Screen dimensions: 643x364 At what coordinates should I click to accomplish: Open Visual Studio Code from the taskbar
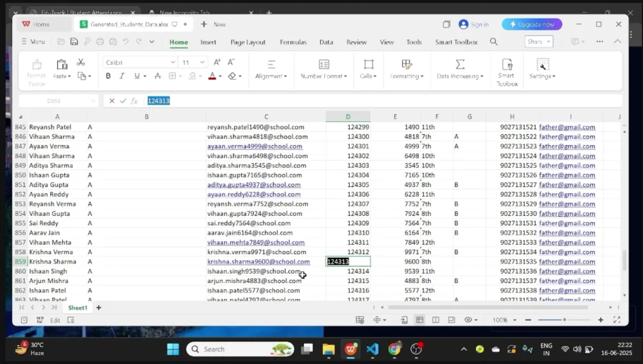click(372, 349)
